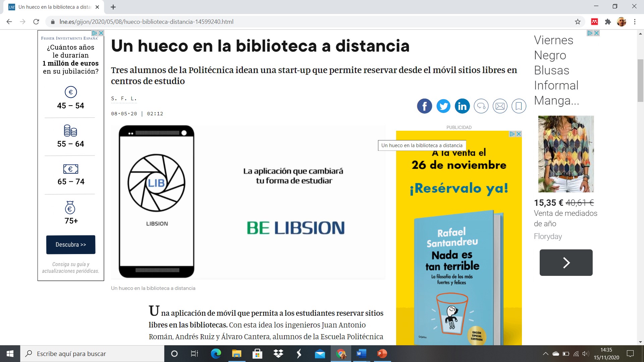Viewport: 644px width, 362px height.
Task: Click the ¡Resérvalo ya! ad text
Action: 459,188
